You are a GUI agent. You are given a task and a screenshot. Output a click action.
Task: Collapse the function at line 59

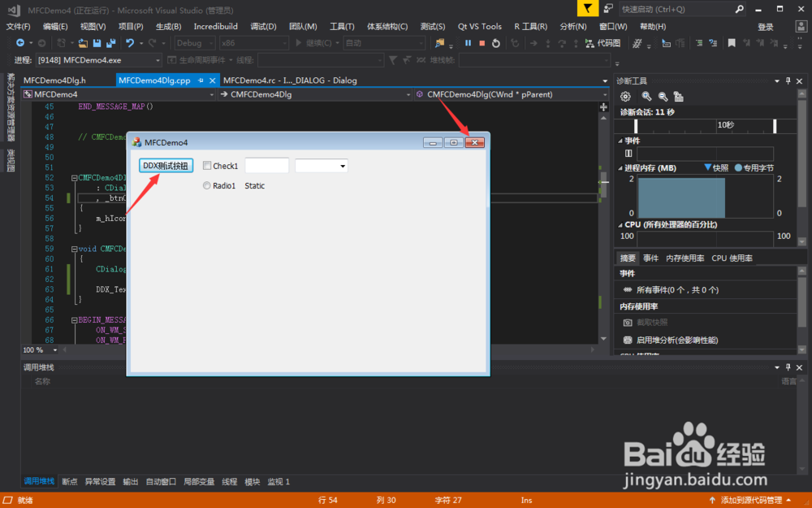pos(74,249)
